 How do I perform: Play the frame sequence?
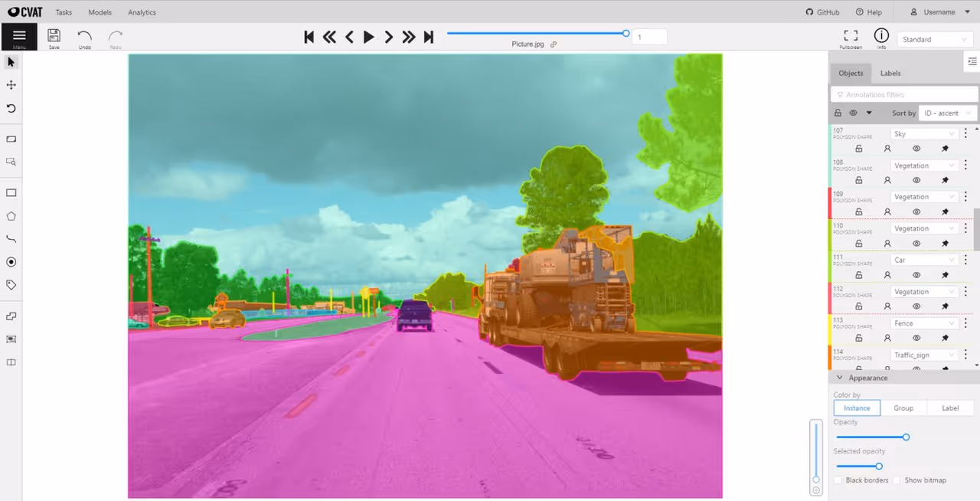(369, 37)
